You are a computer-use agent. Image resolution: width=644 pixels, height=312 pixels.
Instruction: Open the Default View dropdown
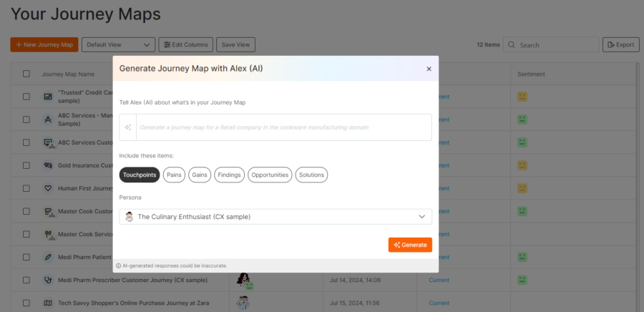(118, 45)
